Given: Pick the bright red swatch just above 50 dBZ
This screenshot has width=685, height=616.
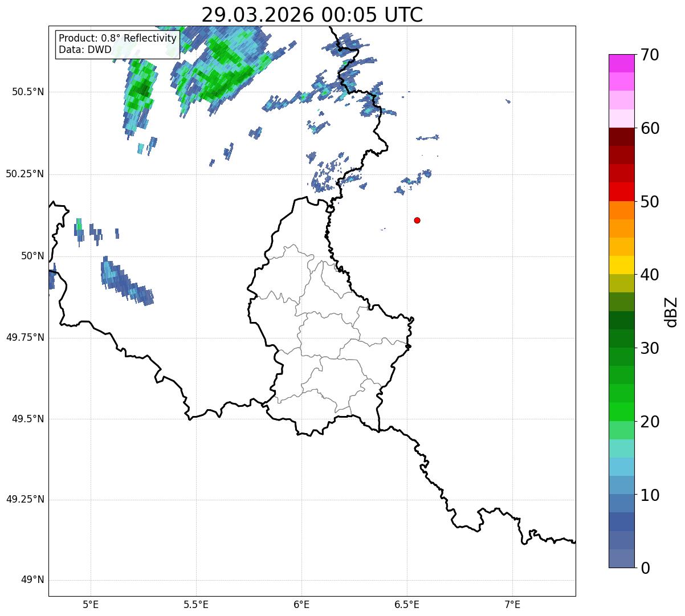Looking at the screenshot, I should coord(622,191).
